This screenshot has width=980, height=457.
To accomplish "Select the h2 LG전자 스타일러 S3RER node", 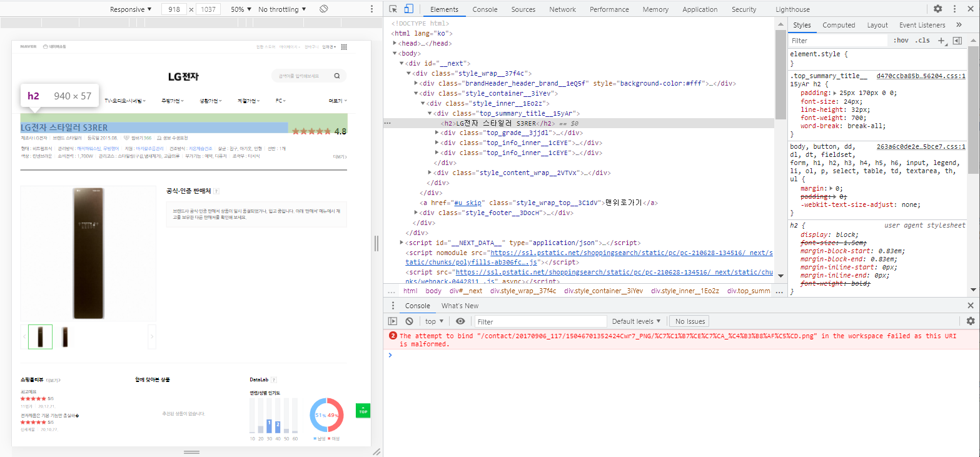I will point(496,123).
